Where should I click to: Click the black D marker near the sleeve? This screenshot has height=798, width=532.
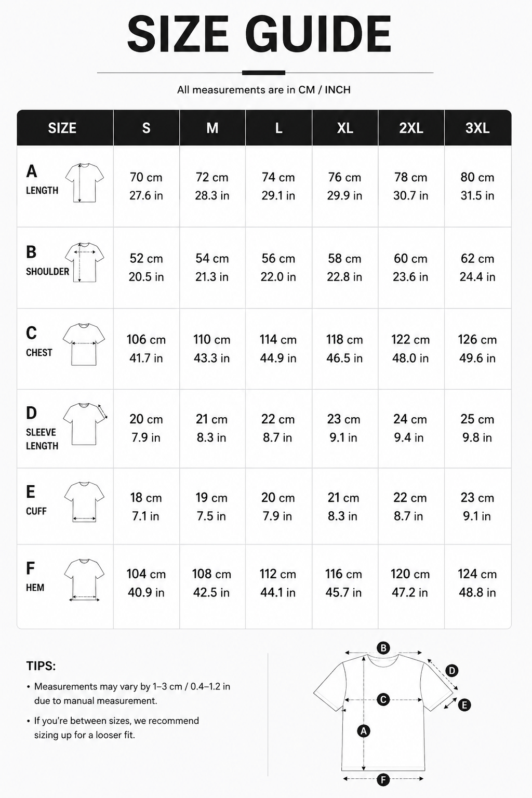pos(452,671)
